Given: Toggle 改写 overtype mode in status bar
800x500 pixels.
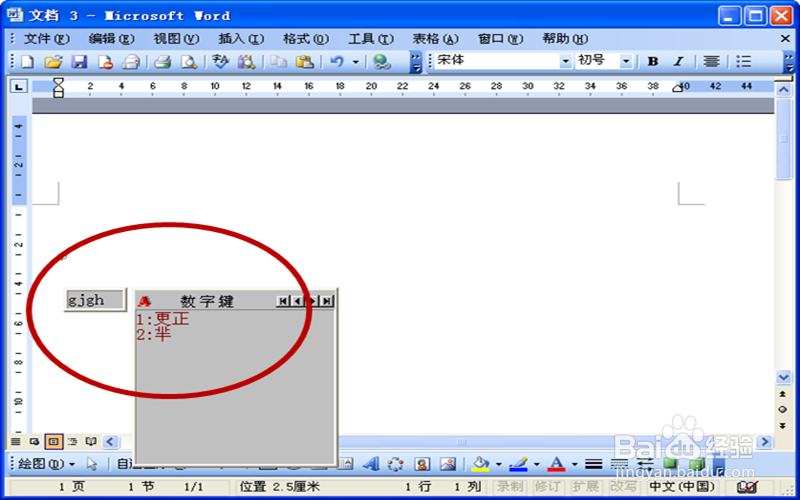Looking at the screenshot, I should [623, 487].
